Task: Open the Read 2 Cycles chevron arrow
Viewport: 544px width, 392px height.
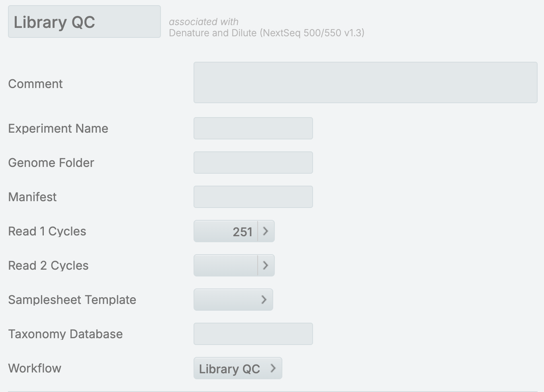Action: [266, 265]
